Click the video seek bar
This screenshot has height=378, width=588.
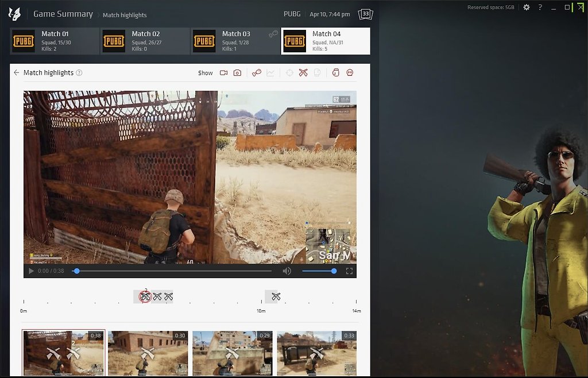tap(173, 271)
